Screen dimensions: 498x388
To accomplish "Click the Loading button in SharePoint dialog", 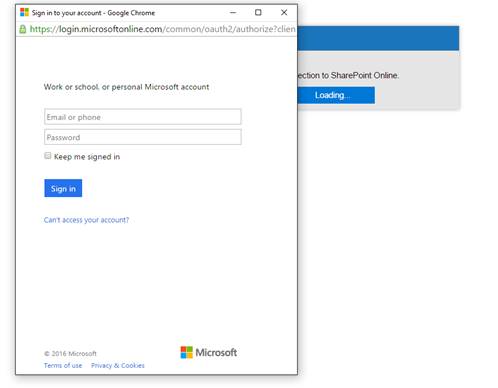I will 336,95.
